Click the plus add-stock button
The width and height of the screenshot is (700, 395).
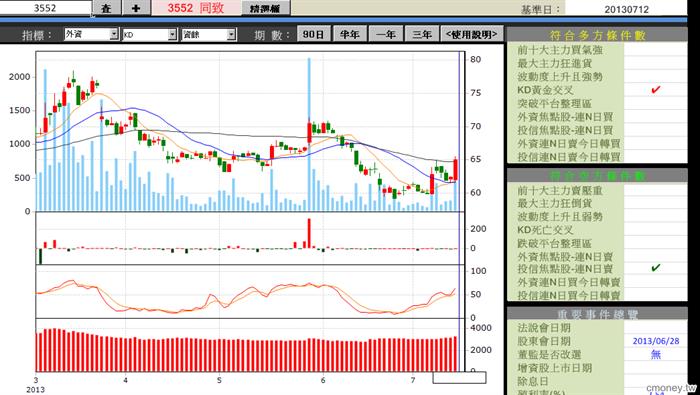tap(136, 8)
